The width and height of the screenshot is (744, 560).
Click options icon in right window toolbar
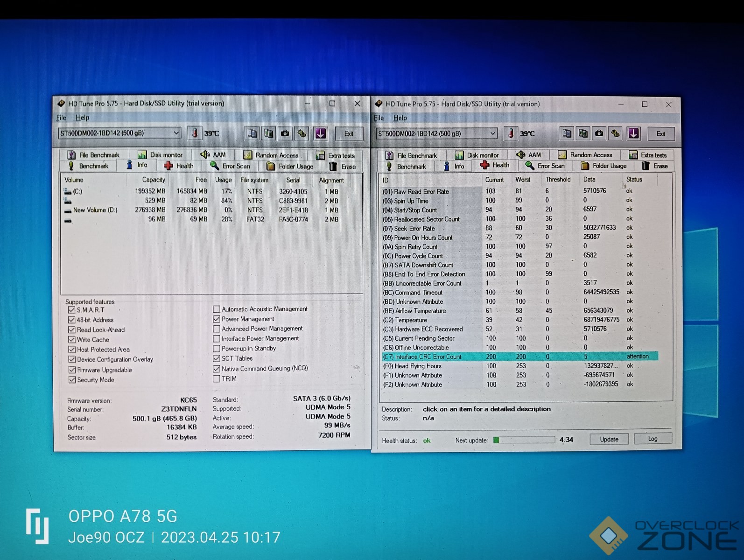pos(616,133)
